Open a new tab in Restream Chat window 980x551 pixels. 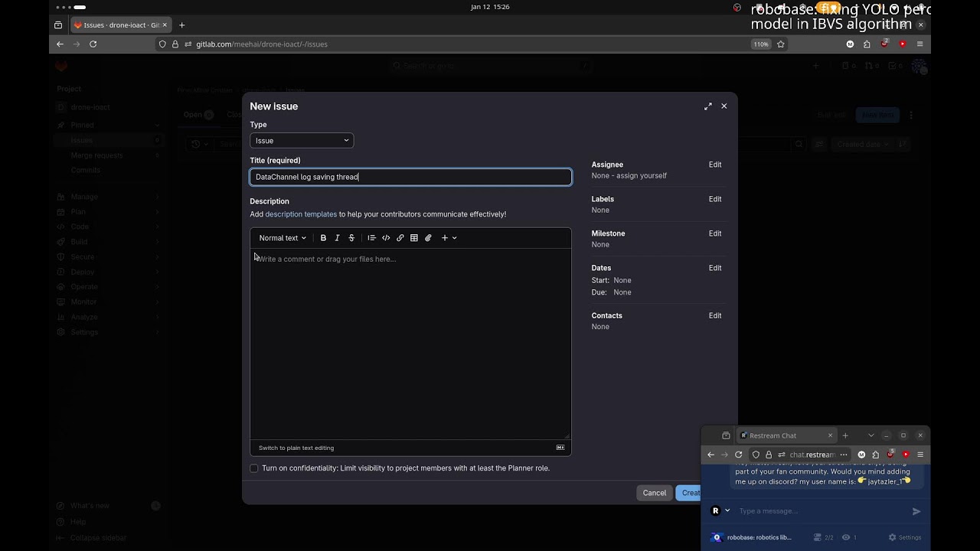[845, 435]
